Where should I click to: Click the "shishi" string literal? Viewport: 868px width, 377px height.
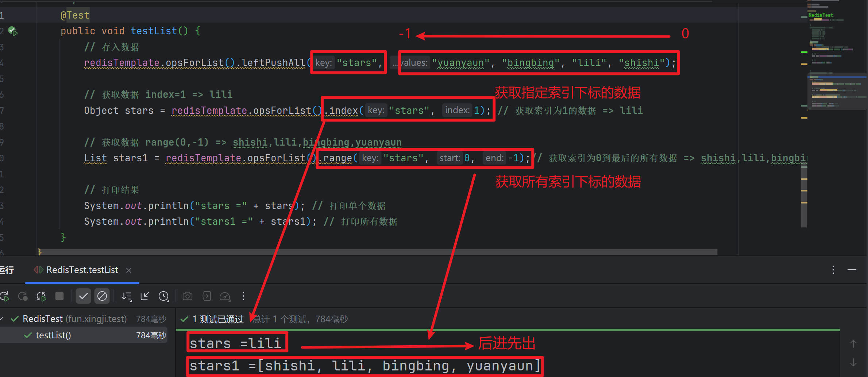click(641, 63)
